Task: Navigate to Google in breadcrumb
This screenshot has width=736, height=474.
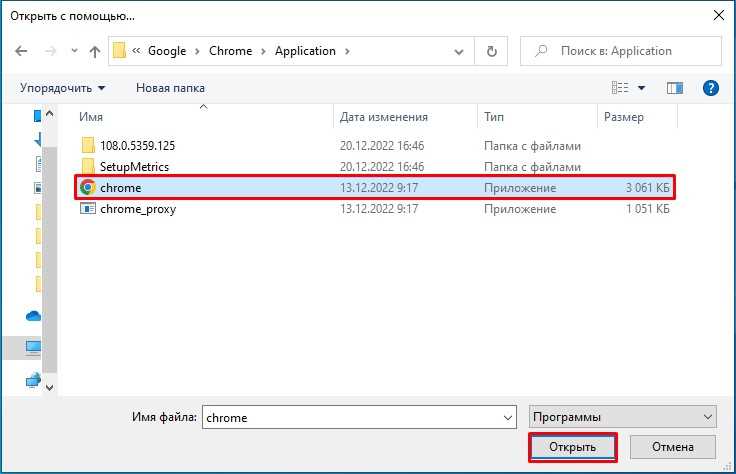Action: click(167, 51)
